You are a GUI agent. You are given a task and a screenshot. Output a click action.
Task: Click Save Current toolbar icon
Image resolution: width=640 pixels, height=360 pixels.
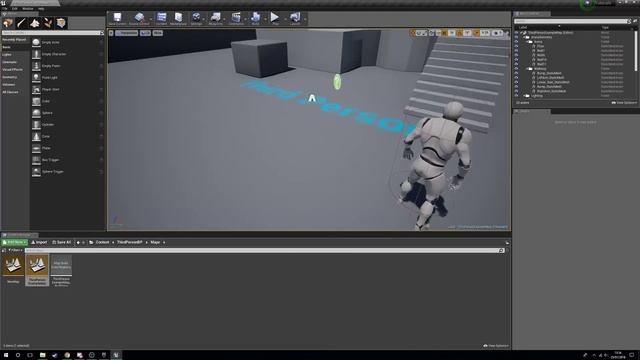(x=117, y=18)
